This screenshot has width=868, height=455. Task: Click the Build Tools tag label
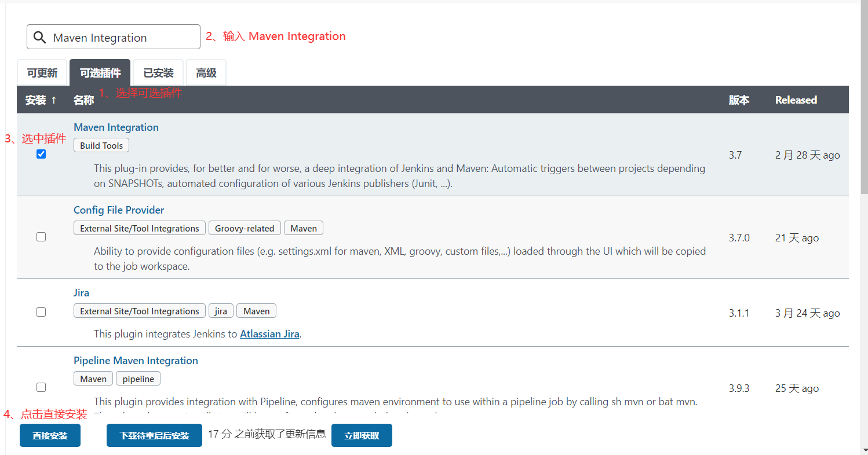[x=101, y=145]
